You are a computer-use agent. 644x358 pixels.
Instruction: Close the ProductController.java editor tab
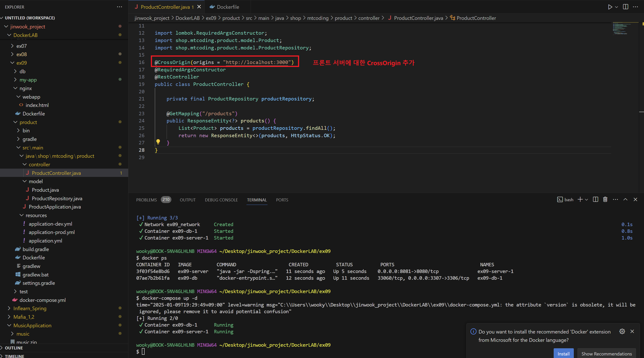pyautogui.click(x=199, y=7)
